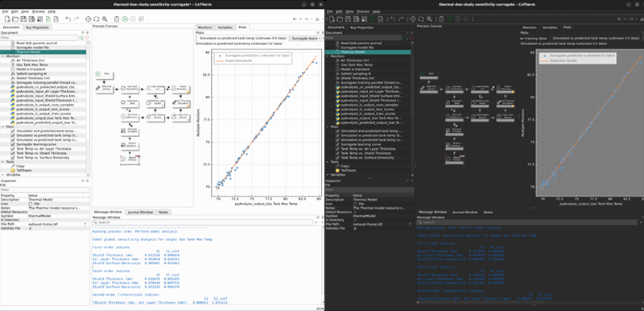Viewport: 644px width, 311px height.
Task: Select Thermal Model item in left tree
Action: tap(43, 52)
